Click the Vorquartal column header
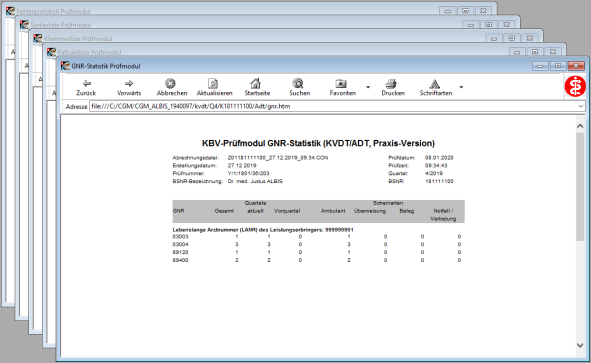 (x=287, y=211)
